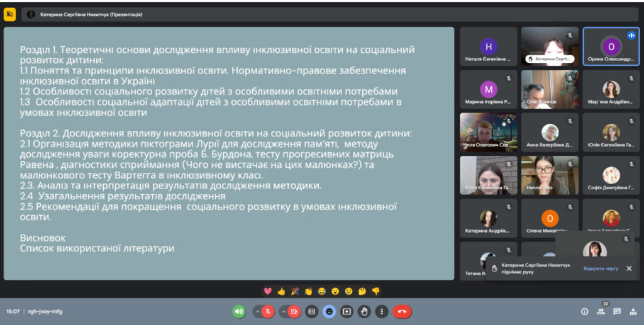
Task: Open the emoji reactions button
Action: (329, 311)
